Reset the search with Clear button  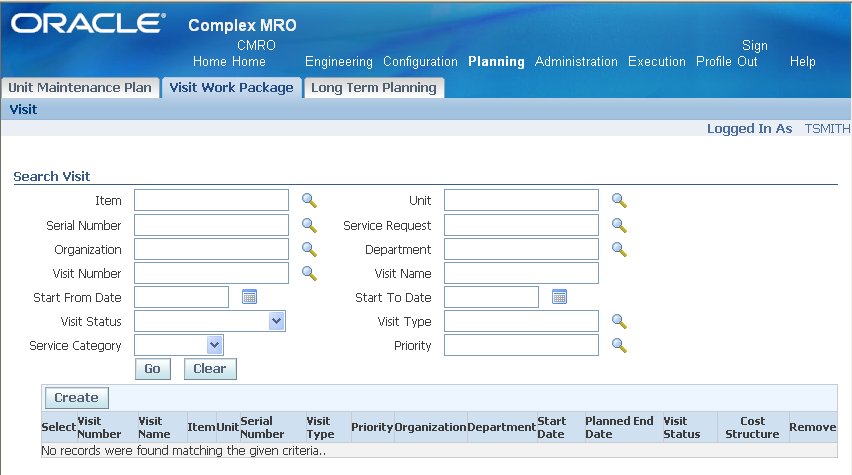coord(210,368)
